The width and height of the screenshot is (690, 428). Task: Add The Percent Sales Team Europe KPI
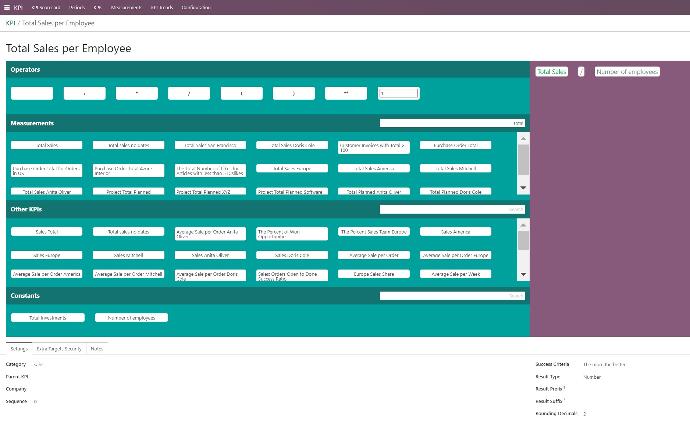(x=374, y=231)
